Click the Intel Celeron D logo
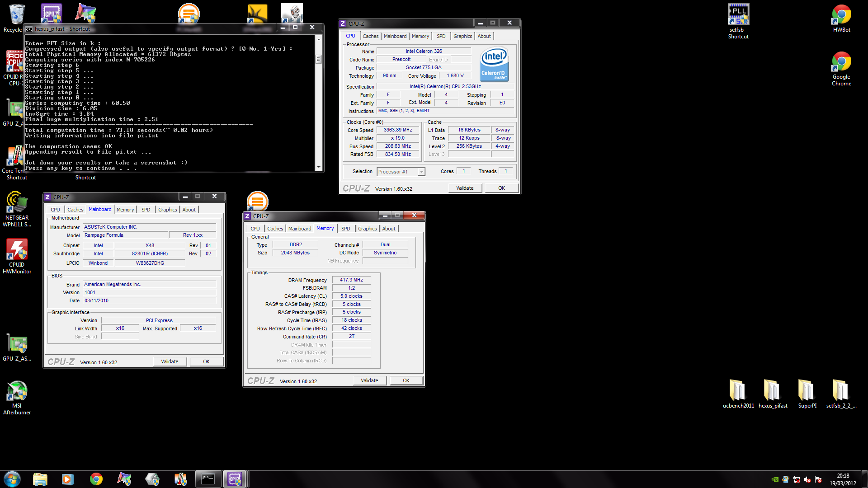 tap(494, 65)
